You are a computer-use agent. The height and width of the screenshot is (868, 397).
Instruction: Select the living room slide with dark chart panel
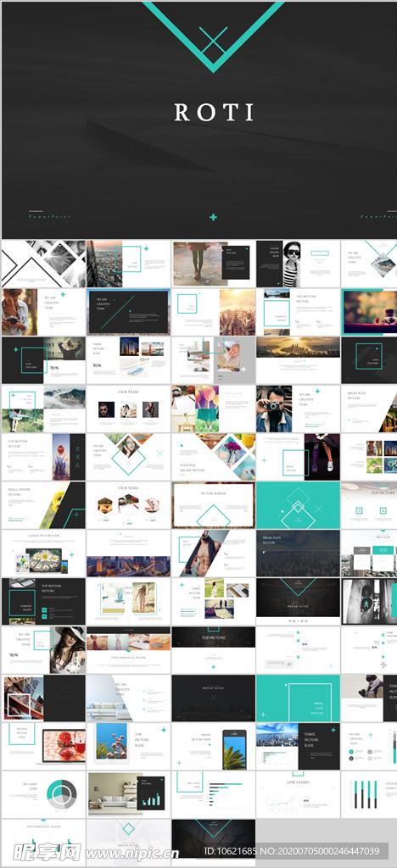pos(128,793)
